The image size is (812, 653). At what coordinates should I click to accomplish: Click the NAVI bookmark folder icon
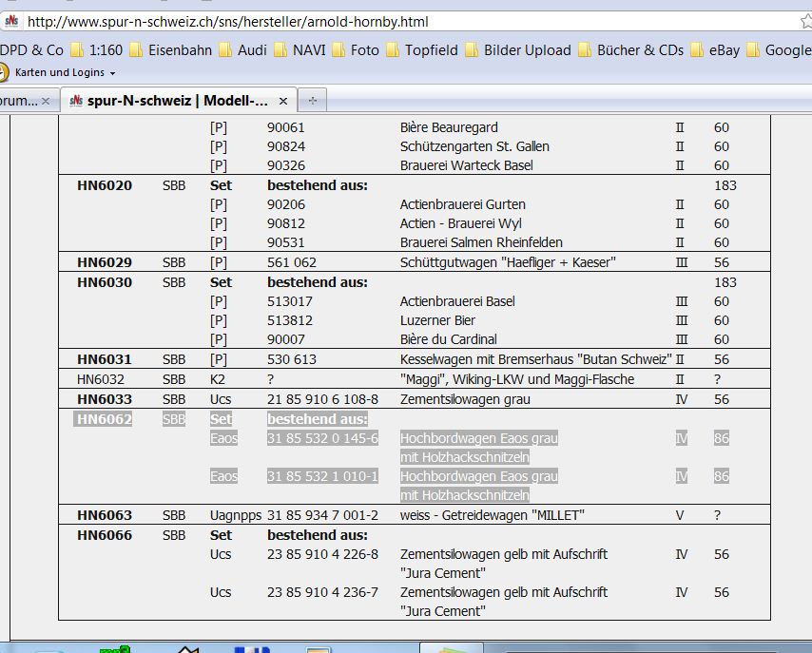[280, 50]
